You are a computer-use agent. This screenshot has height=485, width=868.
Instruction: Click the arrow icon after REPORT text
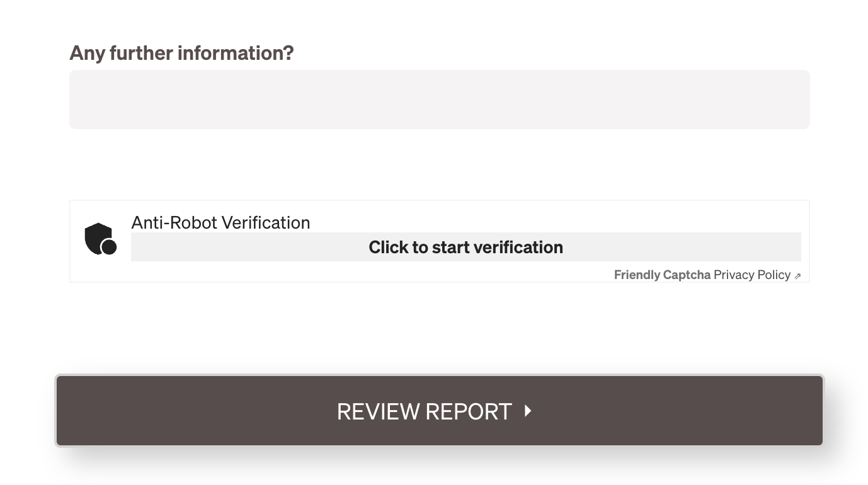tap(528, 411)
